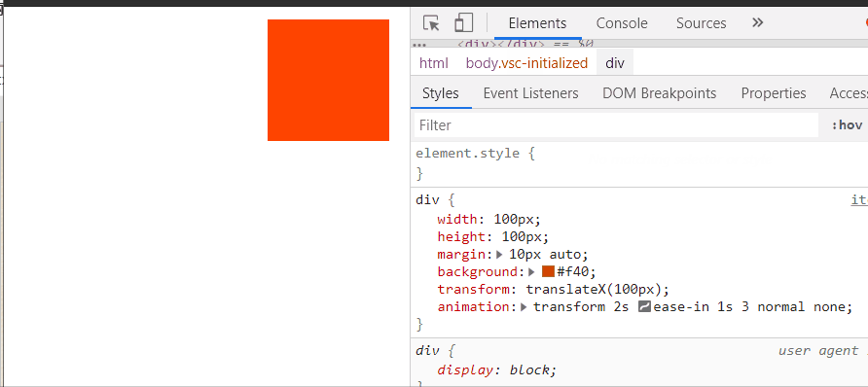Viewport: 868px width, 387px height.
Task: Open the ease-in bezier curve editor icon
Action: tap(644, 307)
